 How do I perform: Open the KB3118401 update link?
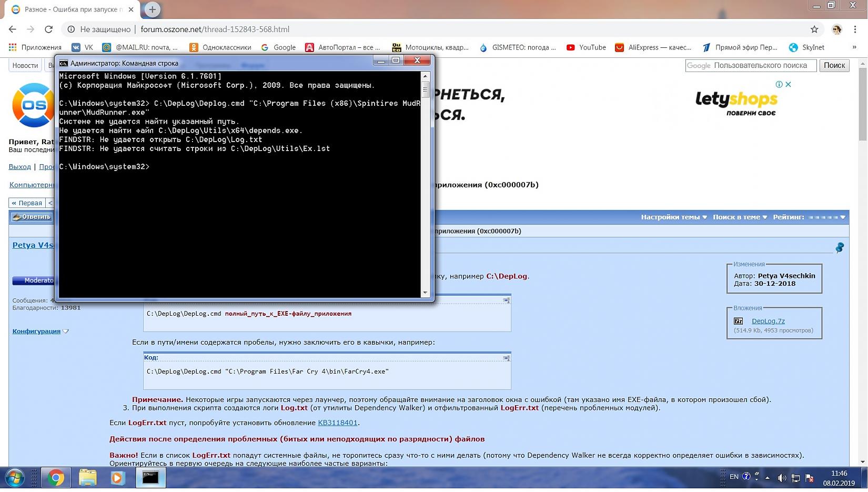[x=337, y=423]
